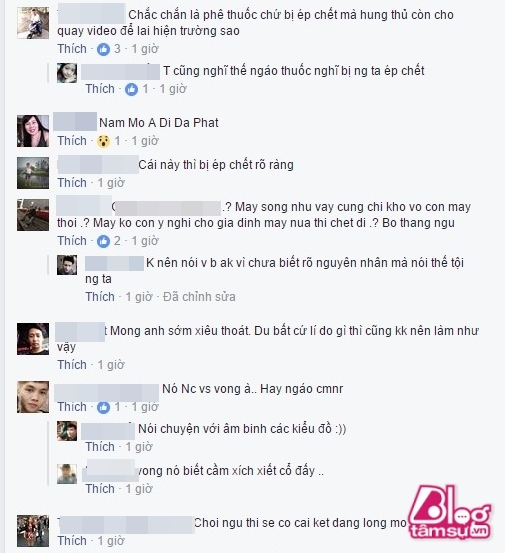
Task: Open avatar next to 'Nam Mo A Di Da Phat'
Action: 33,131
